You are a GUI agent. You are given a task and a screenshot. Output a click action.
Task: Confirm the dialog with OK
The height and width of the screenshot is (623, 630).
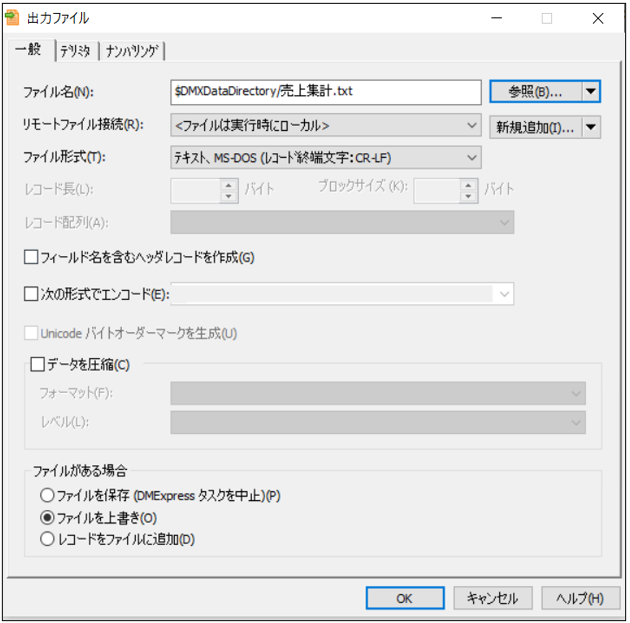(404, 598)
